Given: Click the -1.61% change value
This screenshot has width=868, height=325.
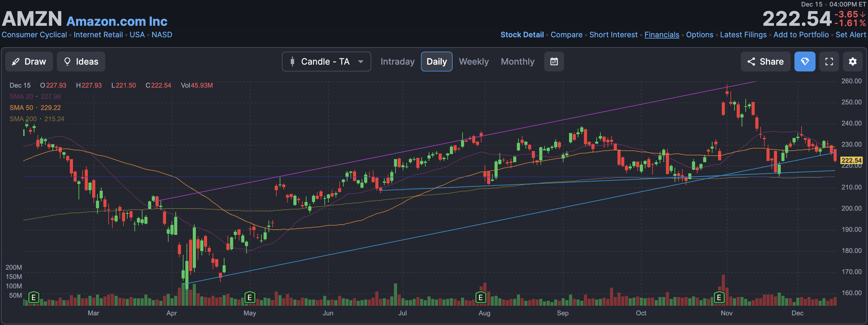Looking at the screenshot, I should [849, 23].
